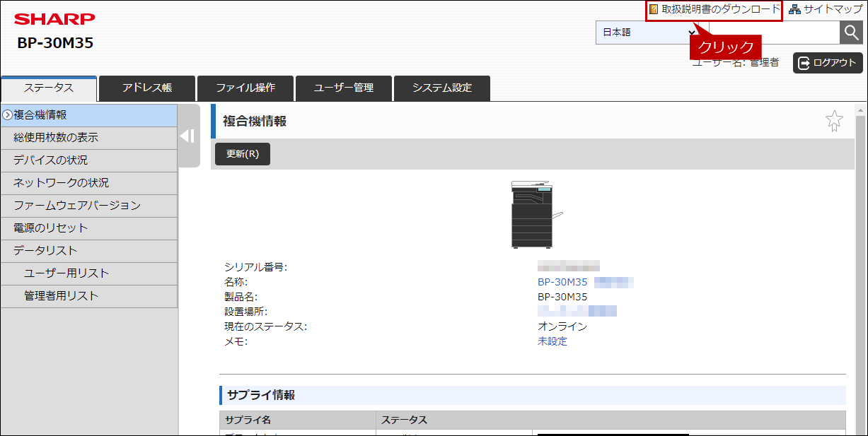The image size is (868, 436).
Task: Click the オンライン status text
Action: click(x=562, y=326)
